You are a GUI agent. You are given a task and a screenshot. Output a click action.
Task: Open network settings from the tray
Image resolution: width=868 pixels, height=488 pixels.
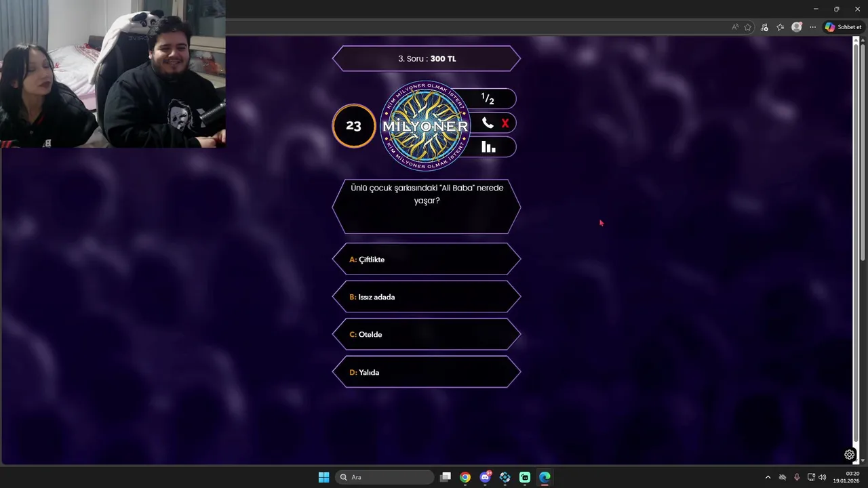pos(811,477)
